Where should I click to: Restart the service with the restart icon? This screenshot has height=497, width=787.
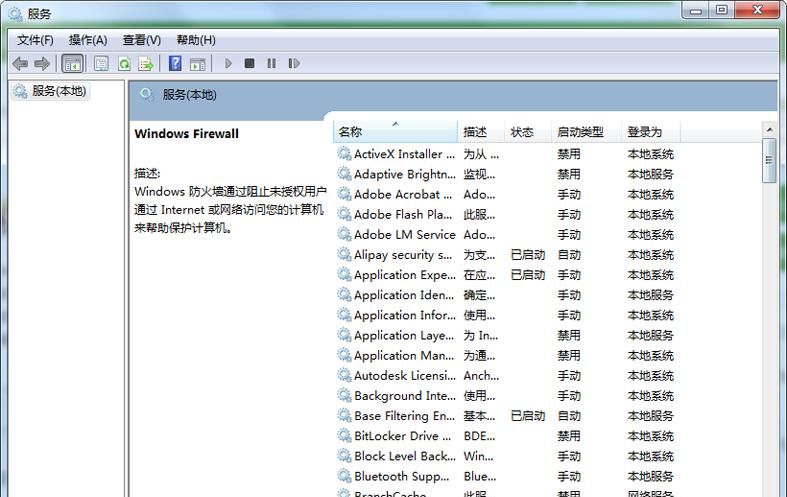coord(294,63)
